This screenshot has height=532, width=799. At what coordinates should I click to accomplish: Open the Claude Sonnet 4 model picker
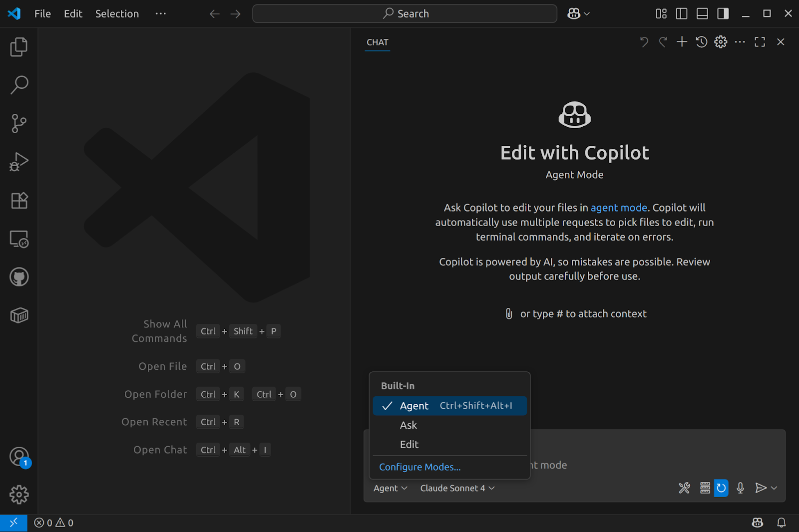(x=457, y=488)
